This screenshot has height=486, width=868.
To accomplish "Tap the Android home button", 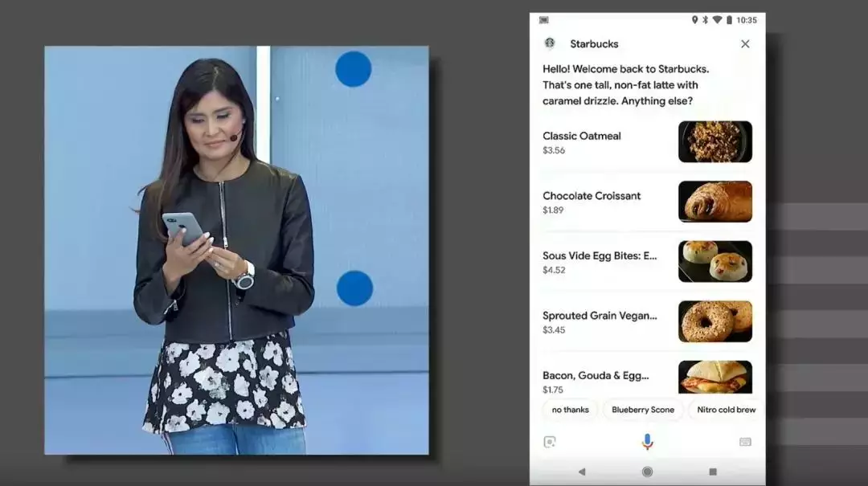I will (x=647, y=472).
